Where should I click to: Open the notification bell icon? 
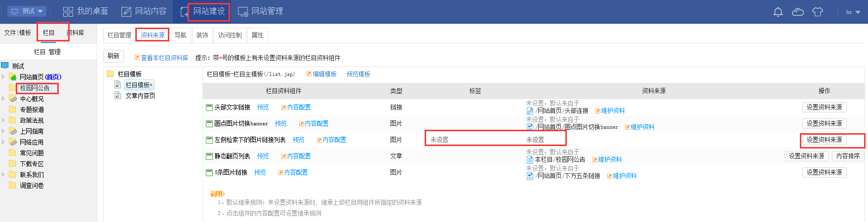(x=778, y=12)
